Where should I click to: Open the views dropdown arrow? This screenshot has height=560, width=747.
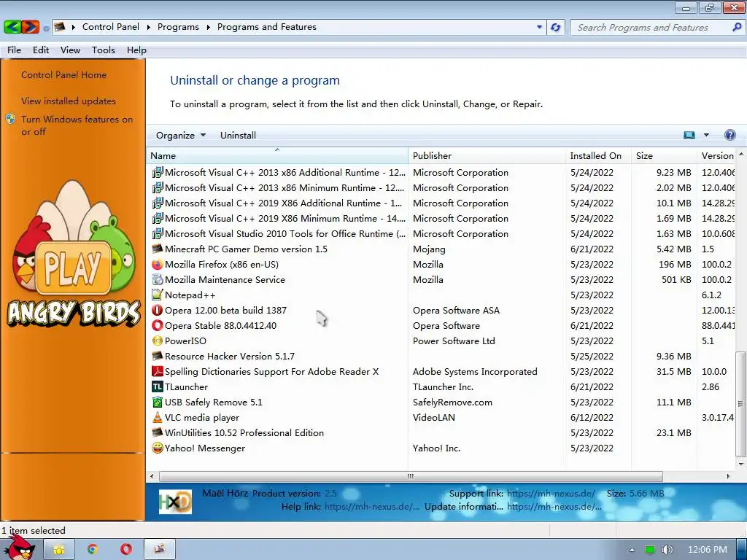click(706, 135)
